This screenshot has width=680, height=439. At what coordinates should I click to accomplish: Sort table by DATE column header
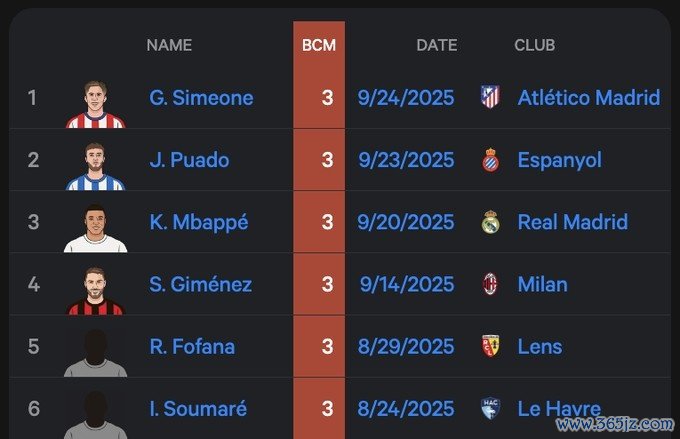pos(436,45)
